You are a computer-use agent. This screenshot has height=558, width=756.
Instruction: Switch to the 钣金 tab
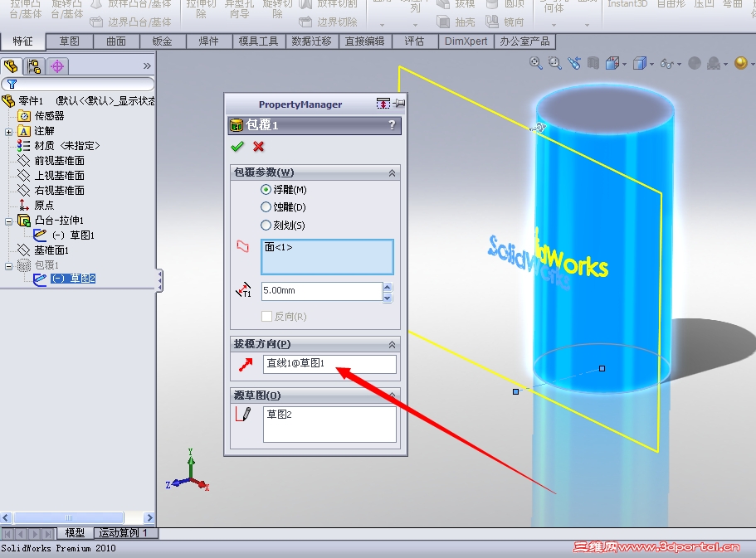(162, 41)
